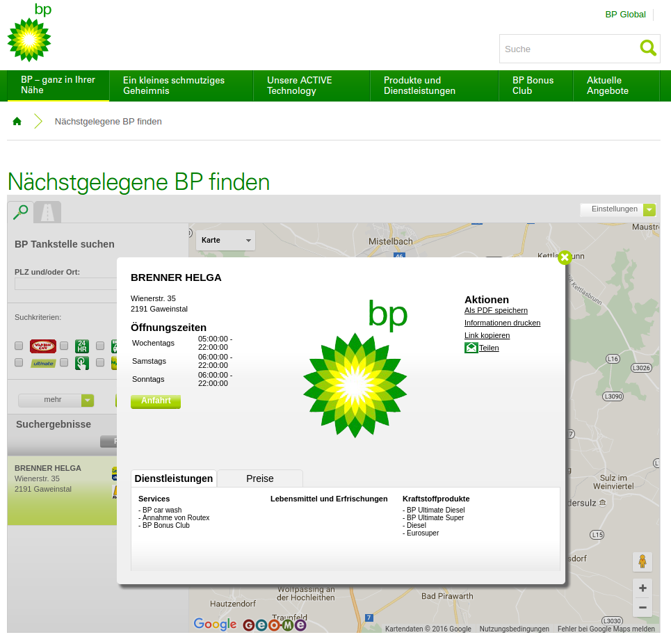Click the Street View pegman icon

(642, 561)
